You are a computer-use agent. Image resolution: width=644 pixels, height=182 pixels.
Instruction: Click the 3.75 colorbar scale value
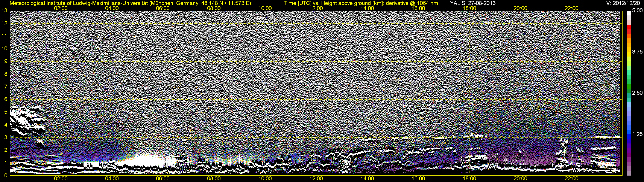coord(637,52)
